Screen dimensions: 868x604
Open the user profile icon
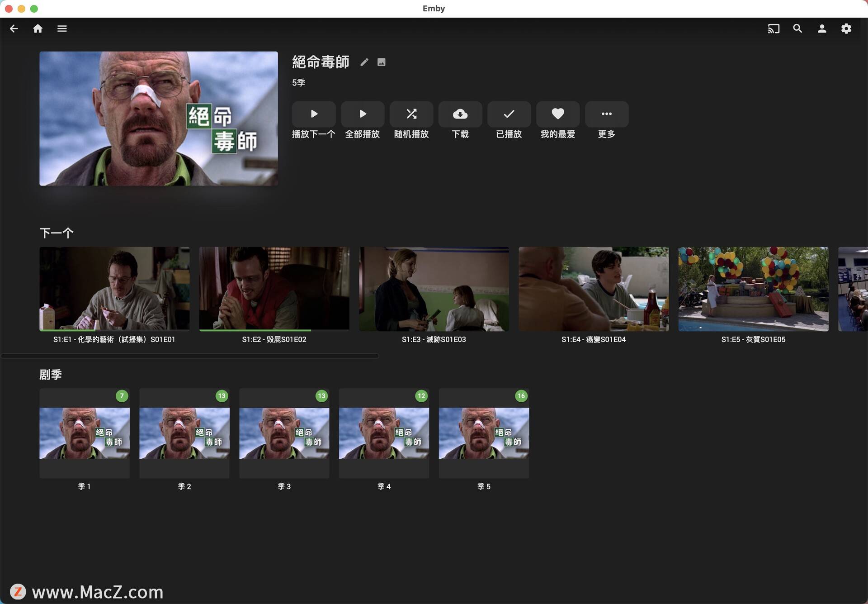pos(822,29)
